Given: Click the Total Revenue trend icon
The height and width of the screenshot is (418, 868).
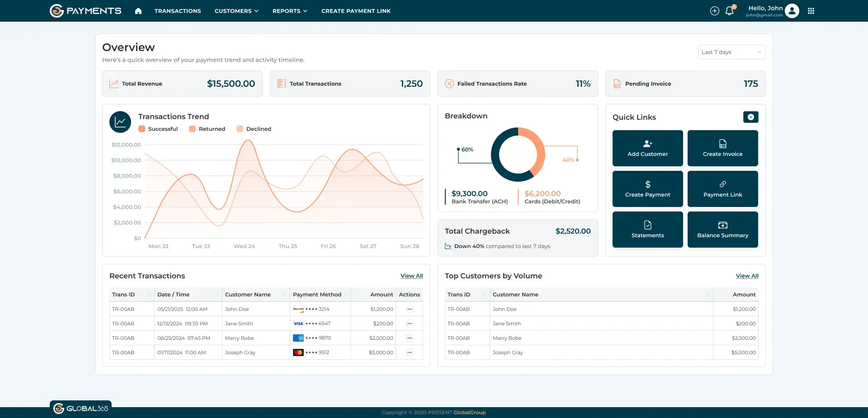Looking at the screenshot, I should point(114,84).
